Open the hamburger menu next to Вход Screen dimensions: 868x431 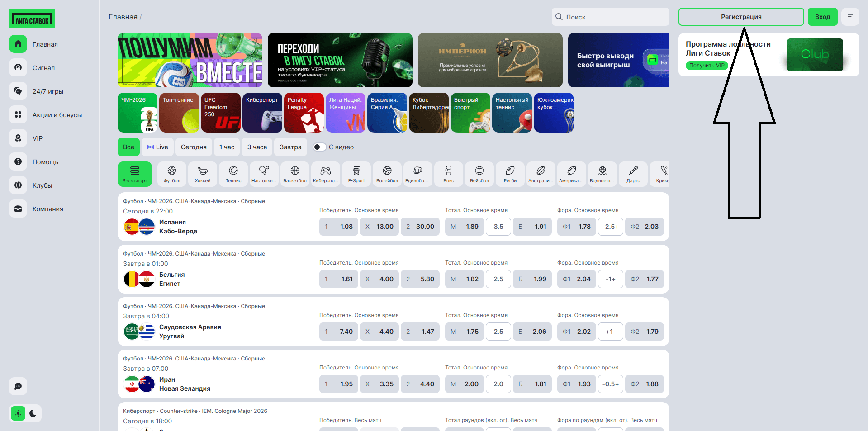point(850,17)
